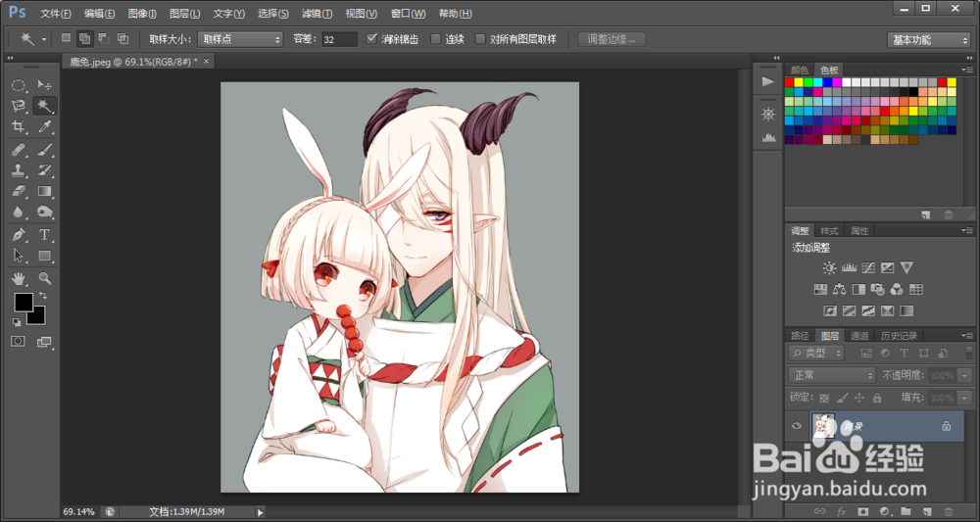980x522 pixels.
Task: Open the workspace dropdown (基本功能)
Action: point(928,40)
